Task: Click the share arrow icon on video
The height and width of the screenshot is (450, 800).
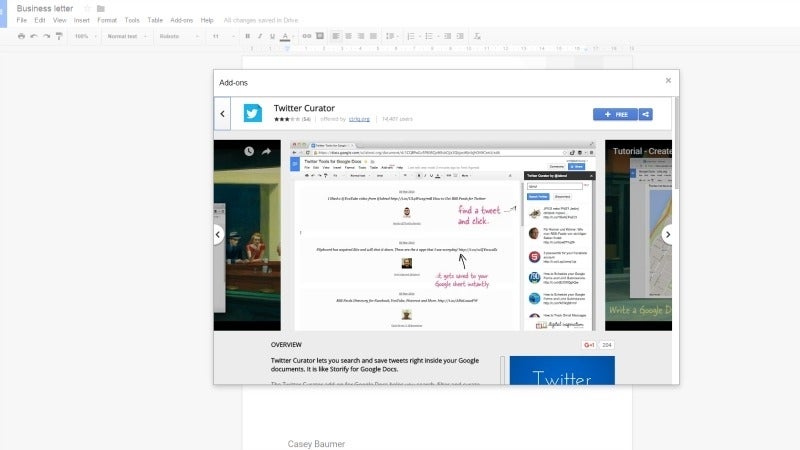Action: (x=266, y=152)
